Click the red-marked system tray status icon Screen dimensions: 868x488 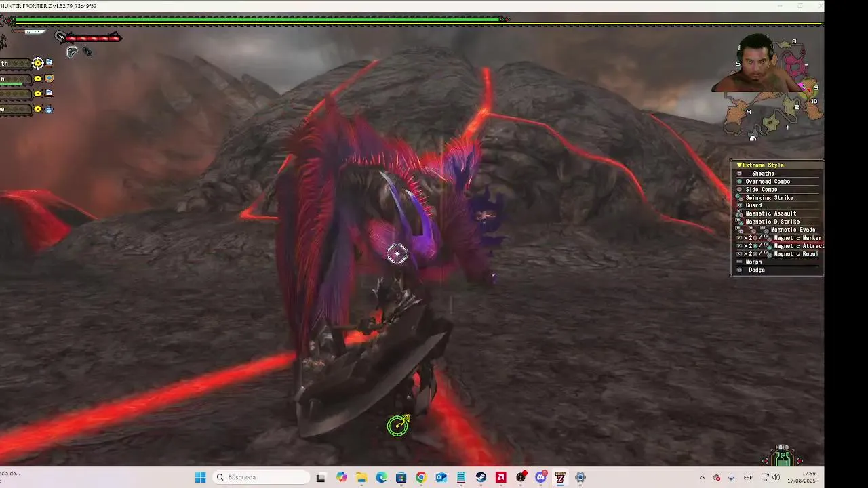tap(717, 477)
